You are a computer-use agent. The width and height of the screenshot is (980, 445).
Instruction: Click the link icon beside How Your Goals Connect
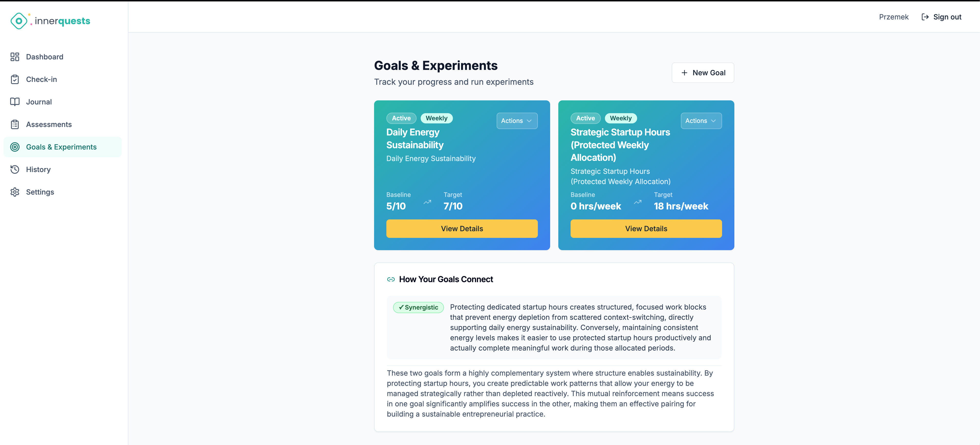click(x=391, y=279)
